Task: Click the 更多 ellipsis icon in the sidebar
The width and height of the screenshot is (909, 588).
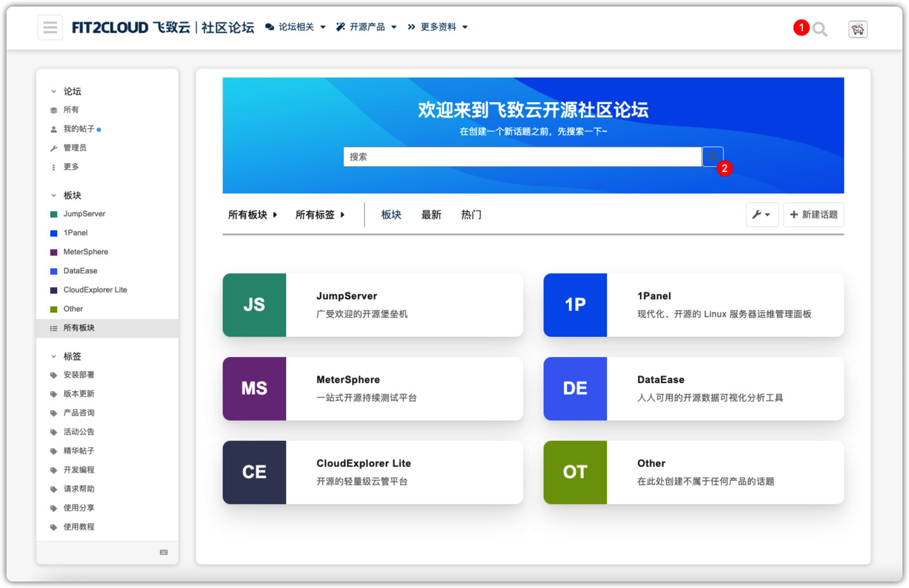Action: coord(53,167)
